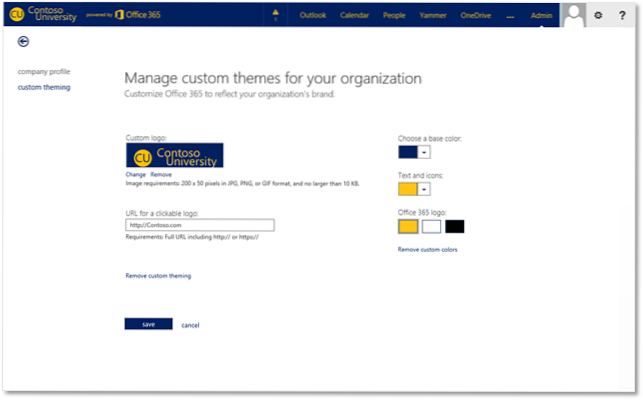Screen dimensions: 643x400
Task: Cancel the theme changes
Action: 190,325
